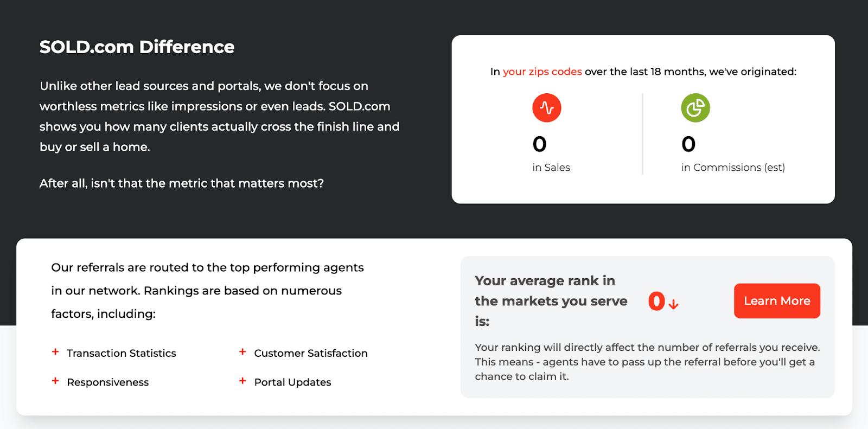868x429 pixels.
Task: Click the red pulse Sales icon
Action: pos(546,108)
